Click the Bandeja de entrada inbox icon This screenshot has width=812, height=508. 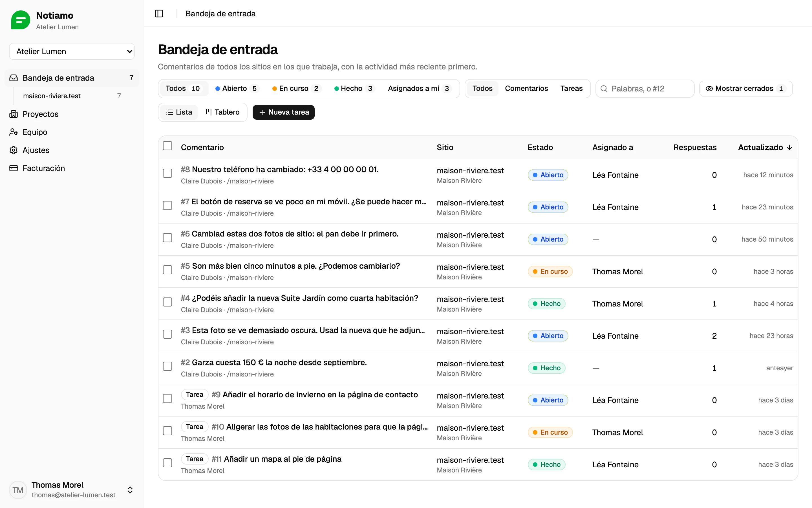[x=14, y=78]
